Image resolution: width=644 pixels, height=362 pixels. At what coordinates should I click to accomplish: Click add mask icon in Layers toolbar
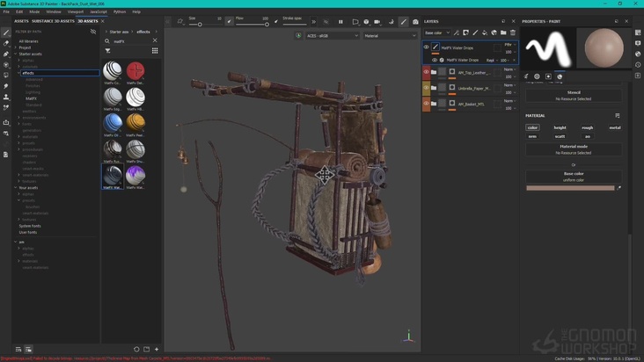[x=465, y=33]
